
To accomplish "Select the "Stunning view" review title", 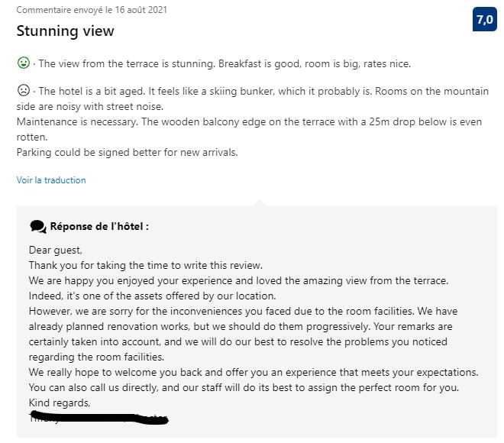I will [x=66, y=31].
